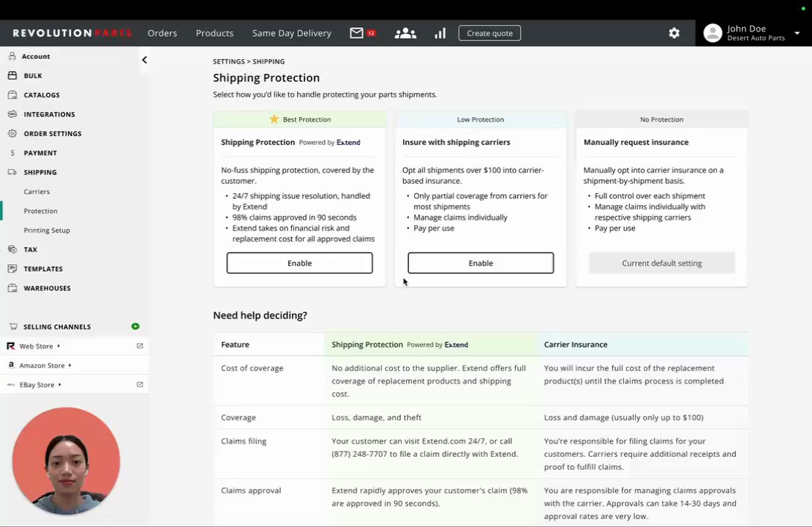Click the Current default setting button
Image resolution: width=812 pixels, height=527 pixels.
tap(662, 263)
